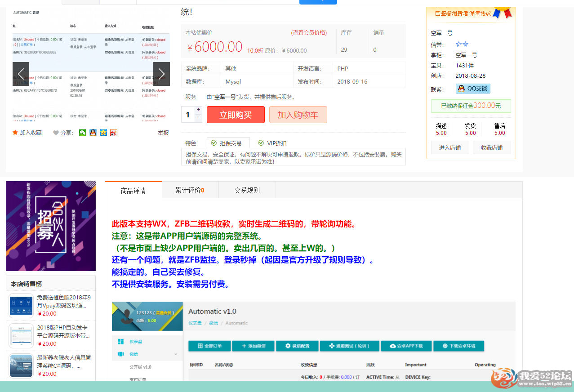The height and width of the screenshot is (392, 574).
Task: Click the 描述 rating score 5.00
Action: [441, 133]
